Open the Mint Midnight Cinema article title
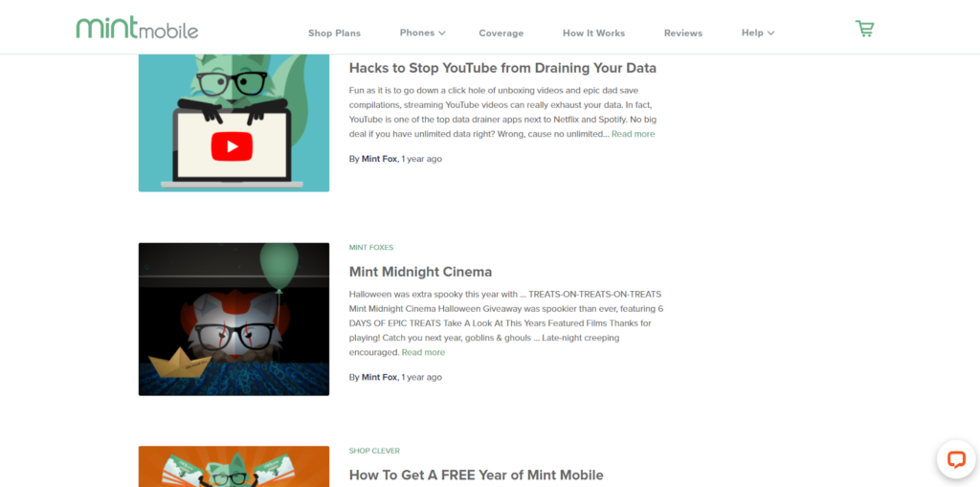 (421, 272)
